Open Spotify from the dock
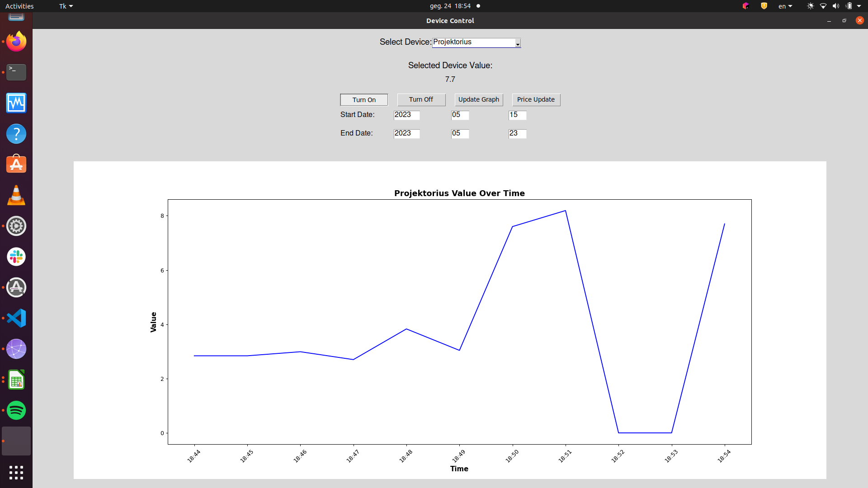868x488 pixels. pyautogui.click(x=16, y=410)
